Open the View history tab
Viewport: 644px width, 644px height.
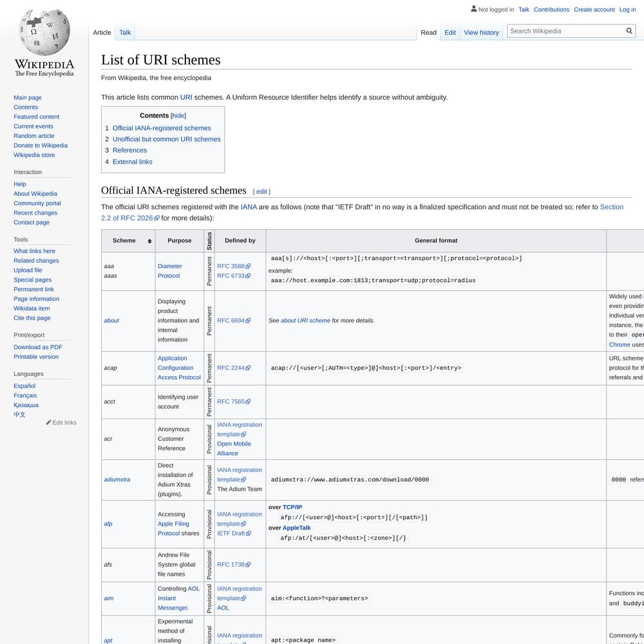[x=481, y=32]
